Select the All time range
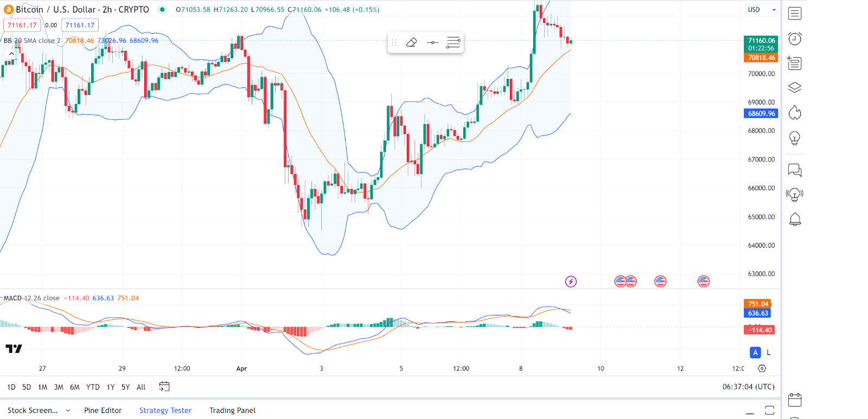The height and width of the screenshot is (419, 868). pos(141,387)
